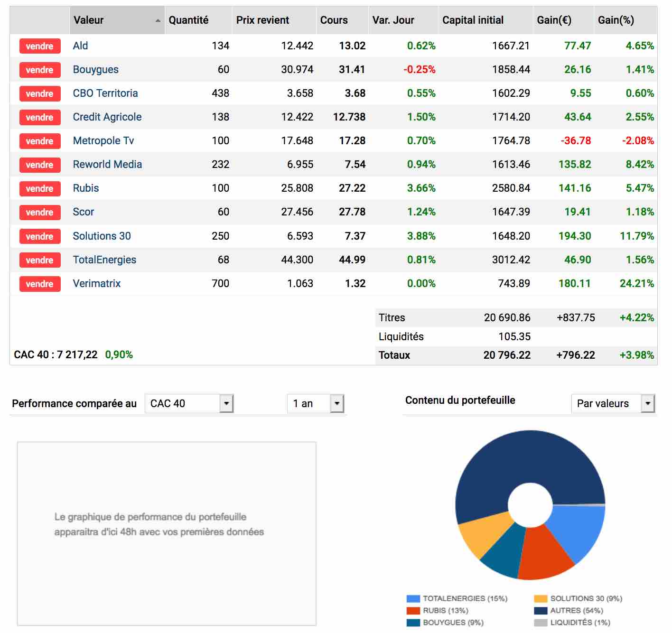Click the performance chart placeholder message
Viewport: 672px width, 633px height.
point(159,524)
